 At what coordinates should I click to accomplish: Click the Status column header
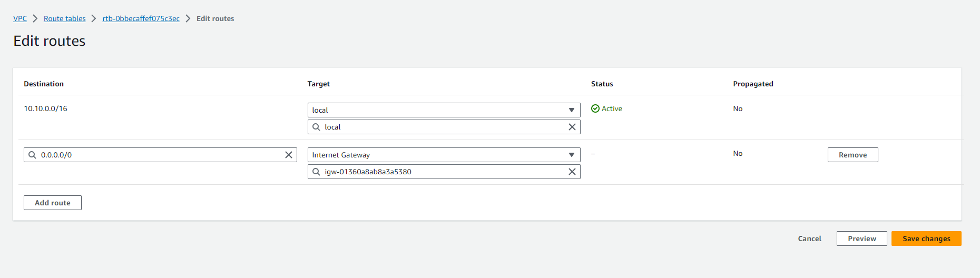pyautogui.click(x=602, y=84)
